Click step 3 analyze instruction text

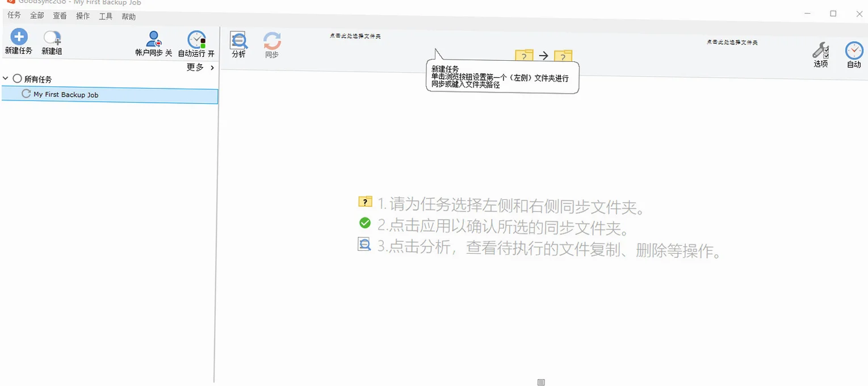pyautogui.click(x=550, y=250)
